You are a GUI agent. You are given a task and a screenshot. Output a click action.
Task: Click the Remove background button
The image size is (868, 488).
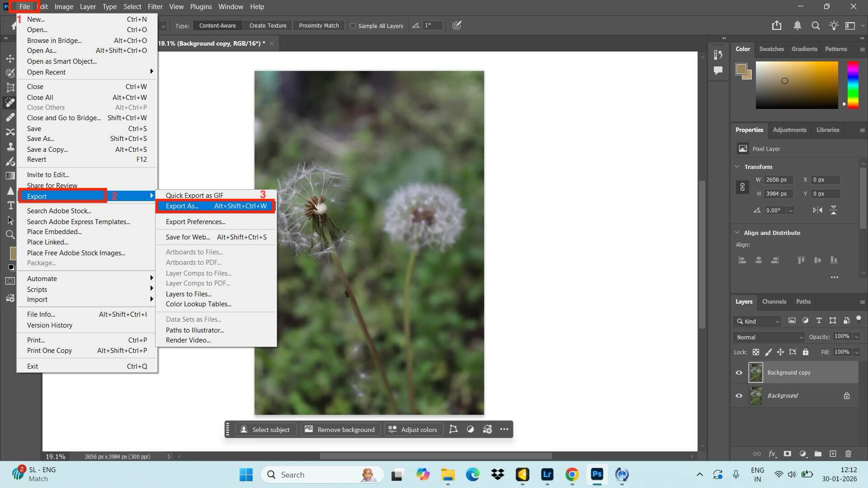click(340, 429)
